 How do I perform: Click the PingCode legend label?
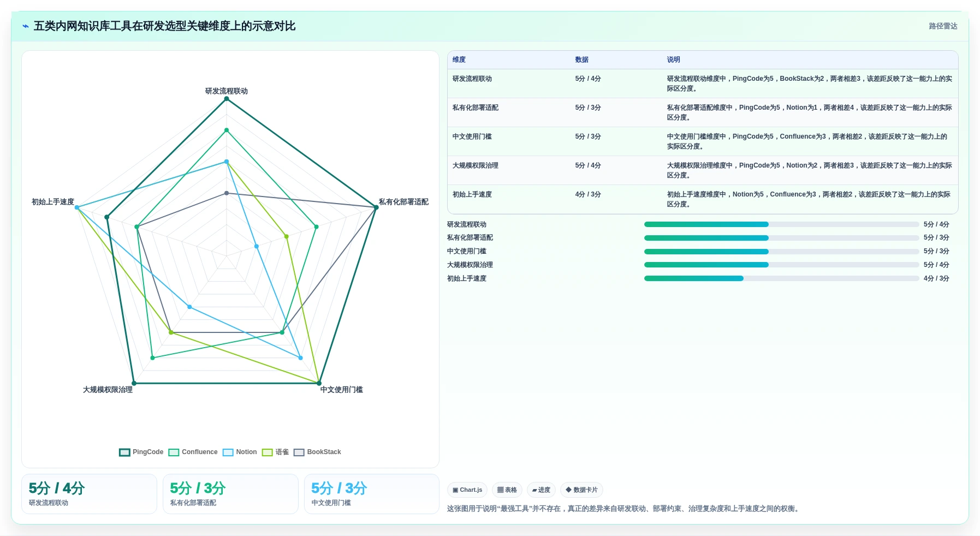pyautogui.click(x=148, y=452)
